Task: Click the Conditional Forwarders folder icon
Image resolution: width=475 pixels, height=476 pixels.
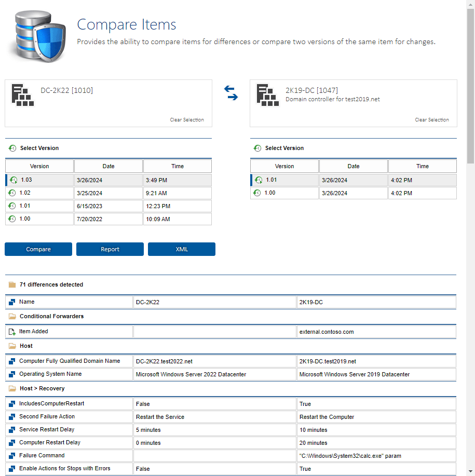Action: tap(12, 316)
